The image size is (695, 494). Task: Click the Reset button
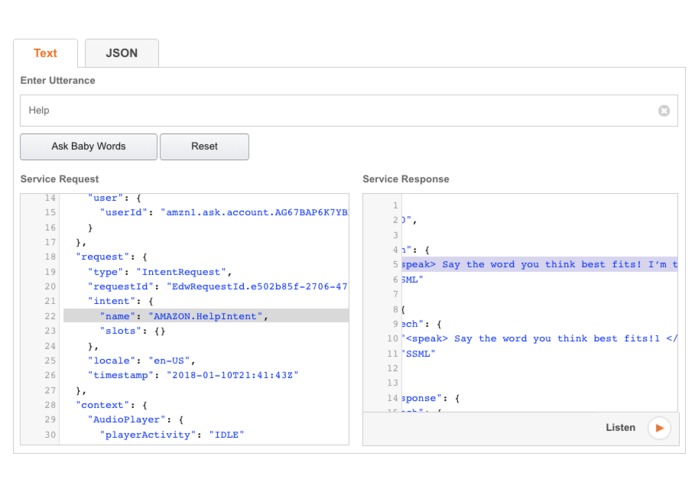click(x=204, y=147)
